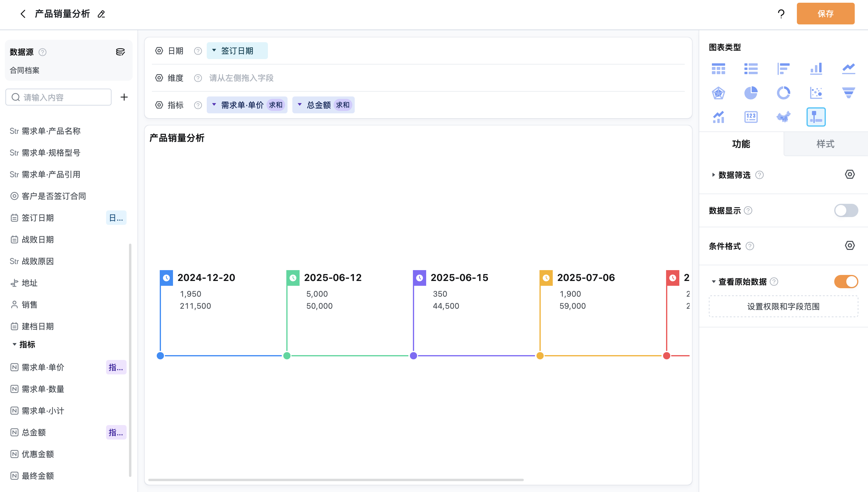Click the help icon beside 条件格式
Screen dimensions: 868x492
point(750,246)
